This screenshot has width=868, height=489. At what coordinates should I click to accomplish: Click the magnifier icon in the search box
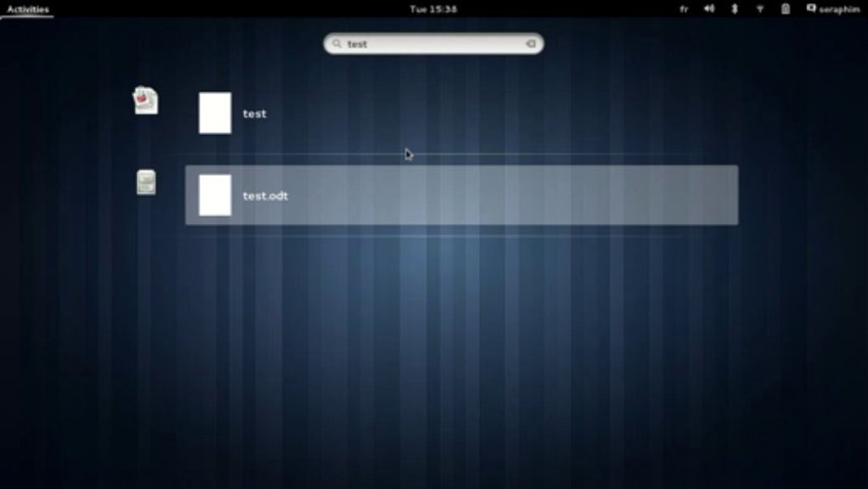[337, 44]
